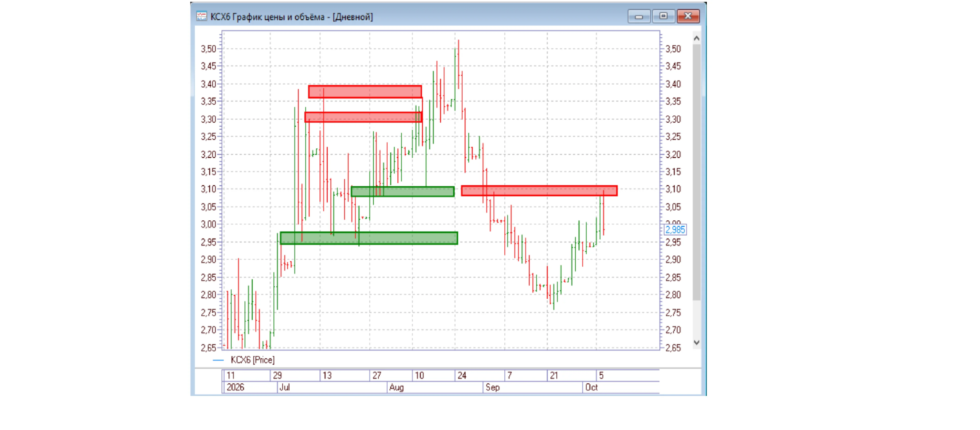Screen dimensions: 980x430
Task: Click the 29 date label on time axis
Action: pos(277,375)
